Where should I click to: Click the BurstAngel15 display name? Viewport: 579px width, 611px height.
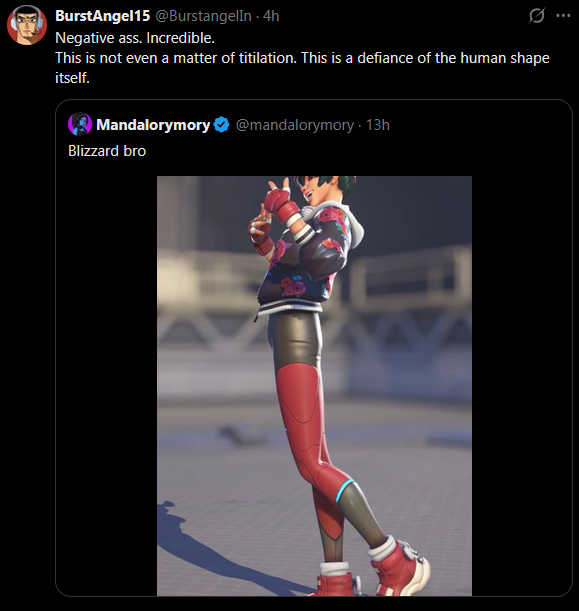point(102,16)
